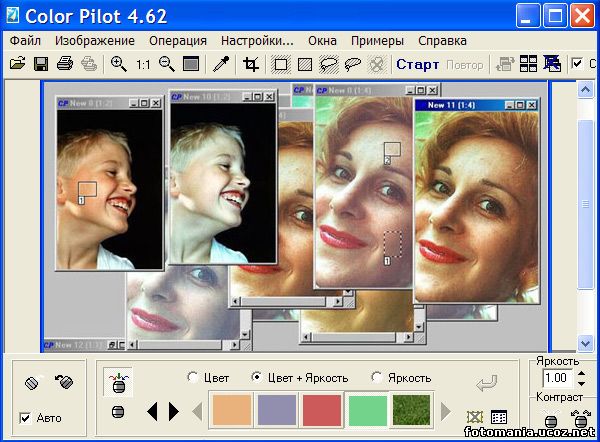
Task: Click the black left arrow beside swatches
Action: click(x=152, y=412)
